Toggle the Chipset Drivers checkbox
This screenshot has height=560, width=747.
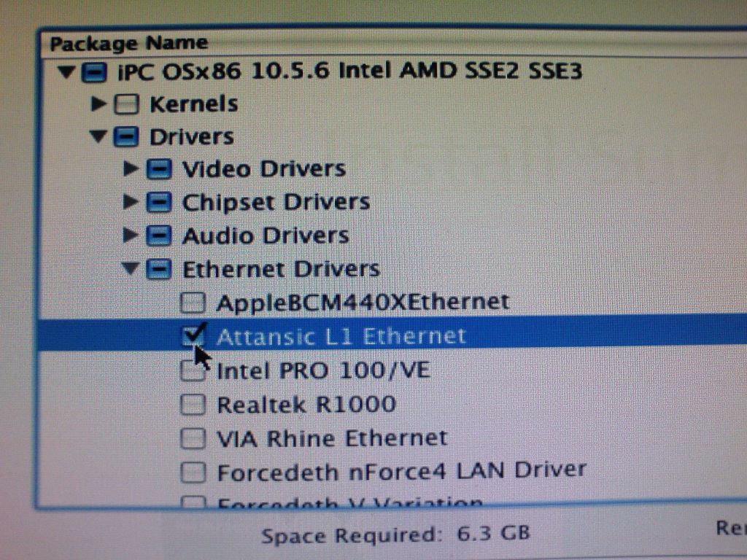[158, 203]
